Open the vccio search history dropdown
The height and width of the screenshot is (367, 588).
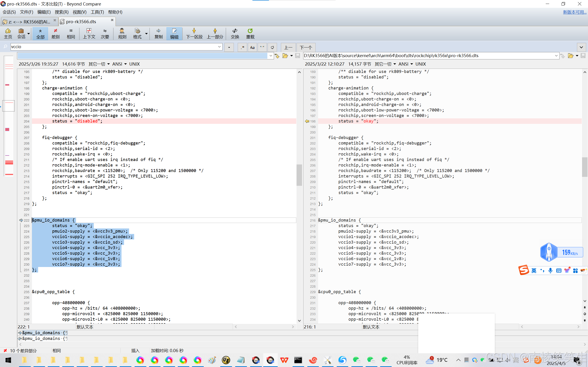point(219,47)
